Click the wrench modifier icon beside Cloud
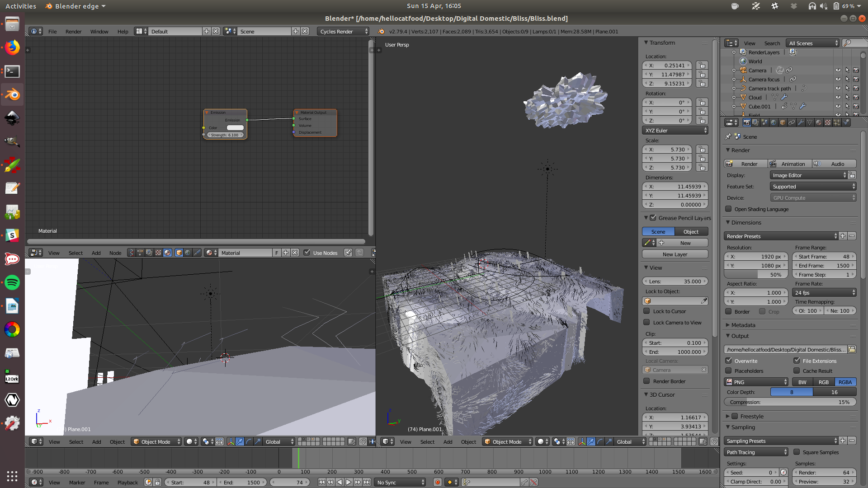This screenshot has height=488, width=868. click(784, 97)
